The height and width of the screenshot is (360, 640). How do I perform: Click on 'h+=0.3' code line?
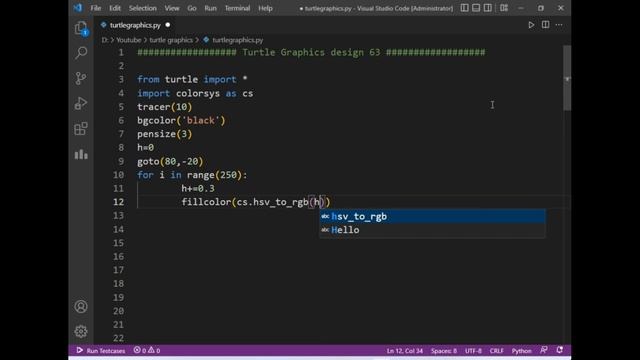[x=198, y=189]
